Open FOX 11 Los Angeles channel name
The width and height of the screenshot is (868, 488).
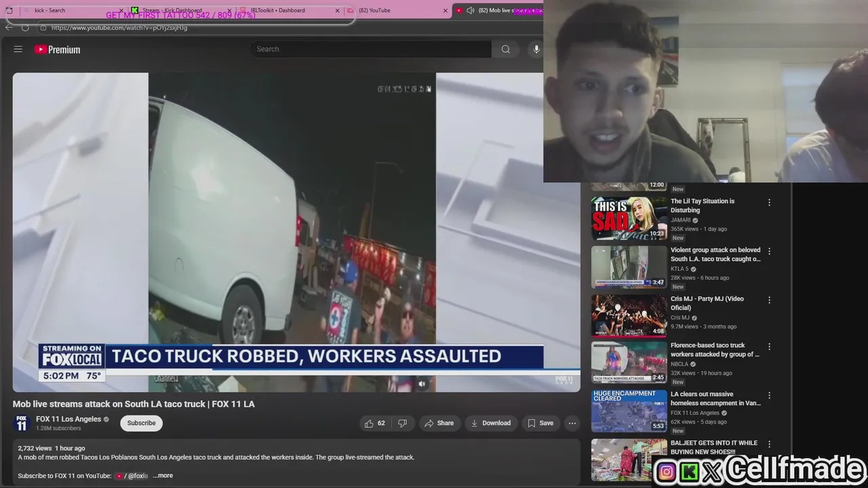(x=68, y=419)
